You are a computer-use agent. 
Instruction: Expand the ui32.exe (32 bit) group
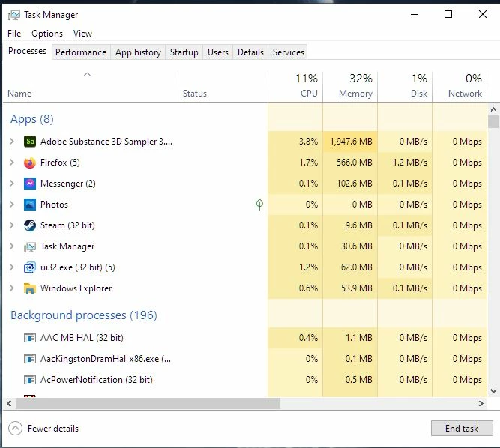coord(12,267)
